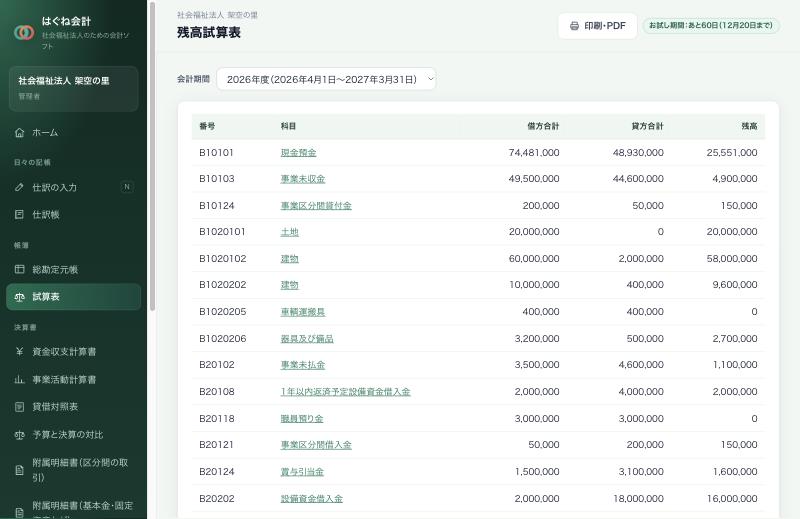Open 貸借対照表 from the sidebar
Screen dimensions: 800x519
(x=73, y=407)
